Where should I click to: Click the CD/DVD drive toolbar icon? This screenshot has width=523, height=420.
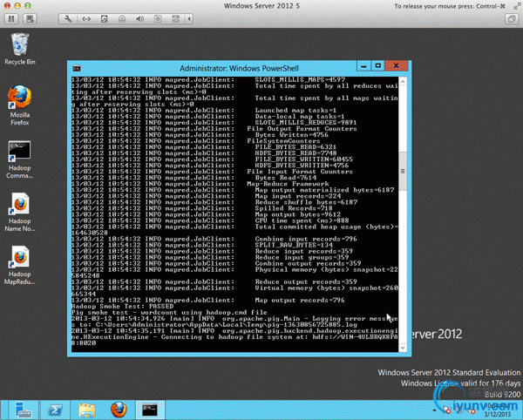tap(122, 18)
